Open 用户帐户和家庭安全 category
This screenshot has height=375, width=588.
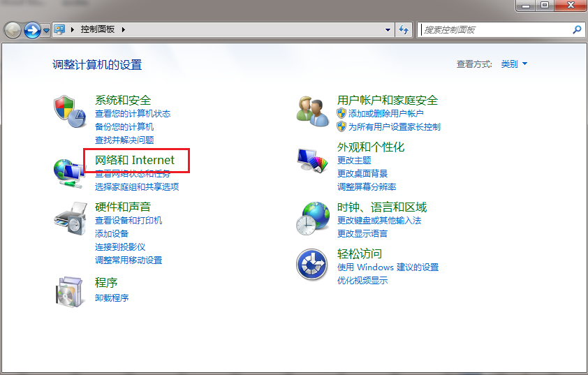[388, 100]
